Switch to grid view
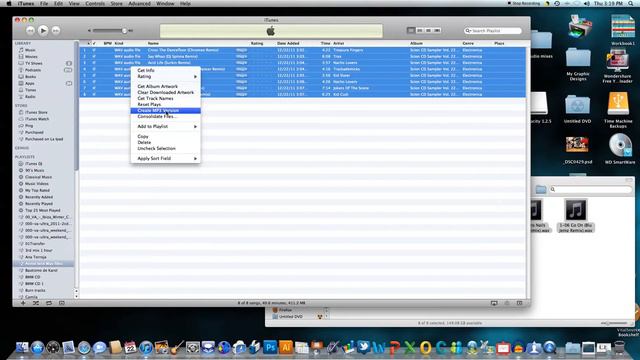The image size is (640, 360). pos(428,30)
